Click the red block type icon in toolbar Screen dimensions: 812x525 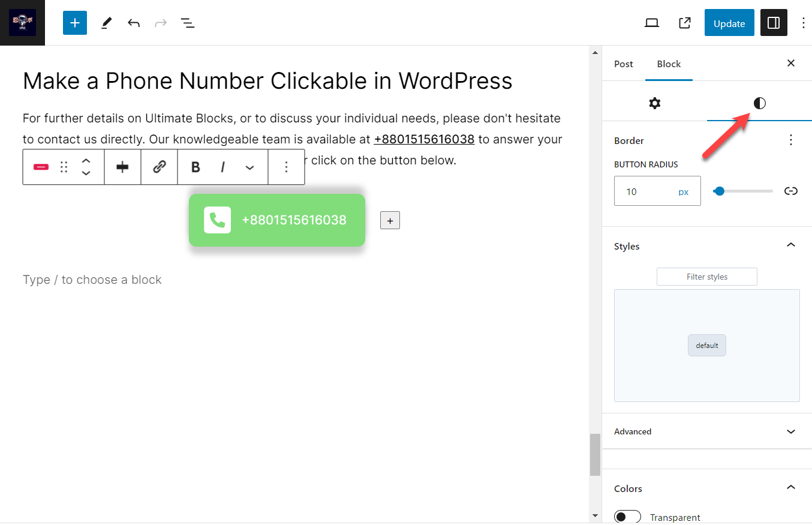(x=41, y=167)
